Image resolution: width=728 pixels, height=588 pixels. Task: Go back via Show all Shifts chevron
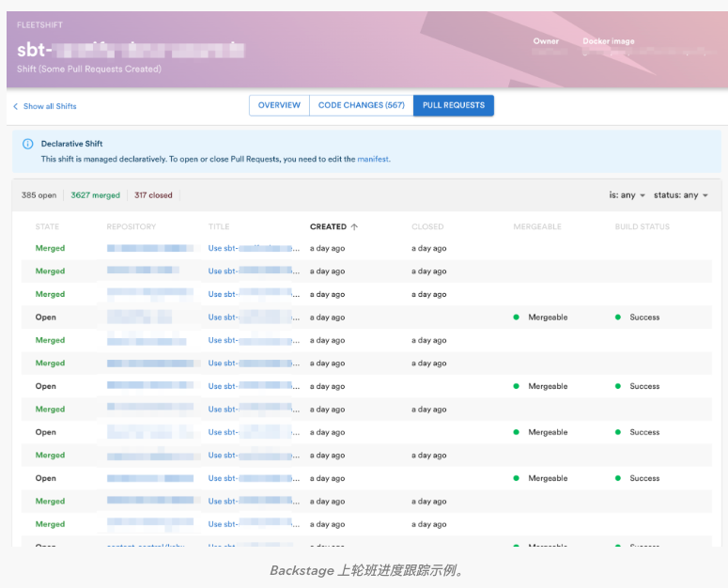coord(15,106)
